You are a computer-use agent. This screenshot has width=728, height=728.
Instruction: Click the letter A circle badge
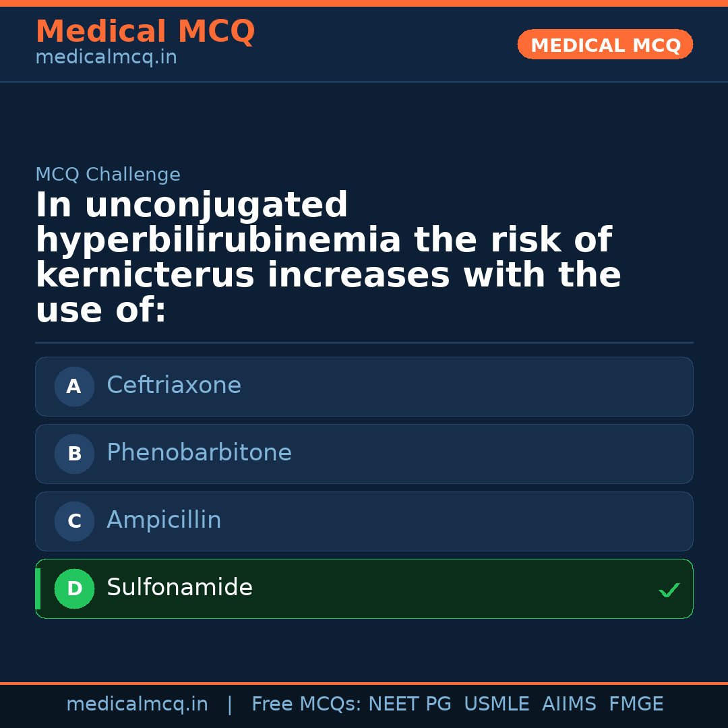(74, 387)
